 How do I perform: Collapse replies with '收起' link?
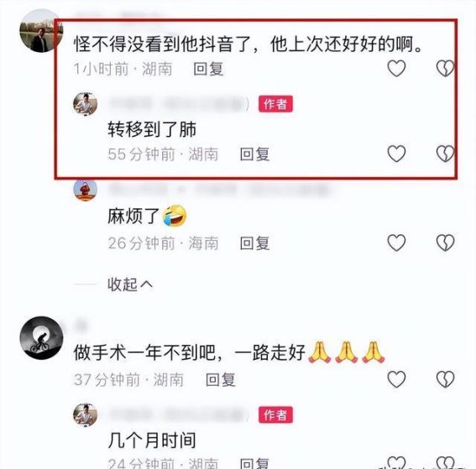pos(130,284)
